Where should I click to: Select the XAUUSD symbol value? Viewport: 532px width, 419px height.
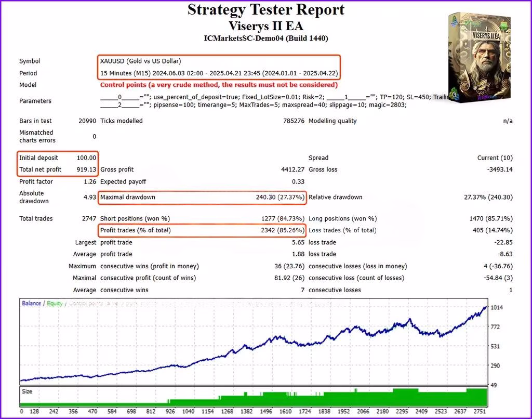[140, 61]
